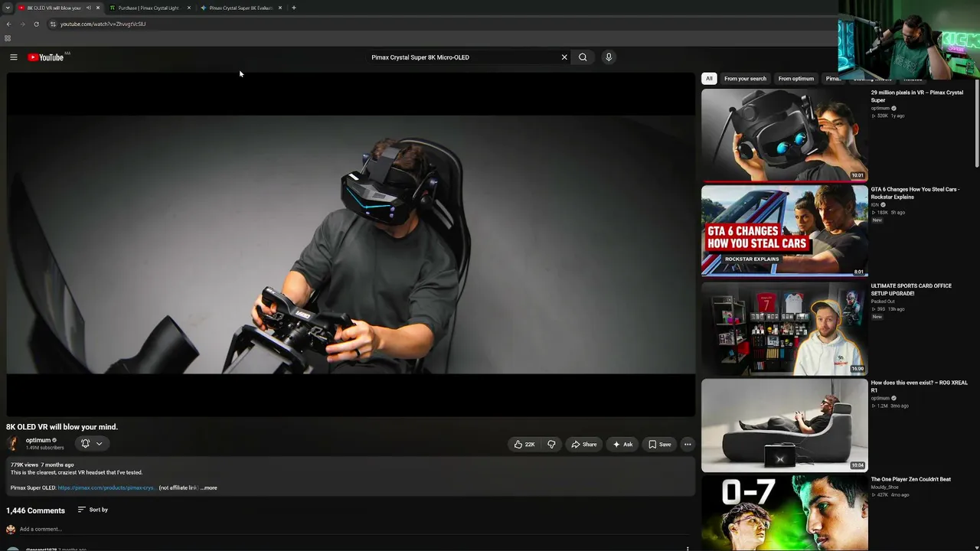Reload the current page
The height and width of the screenshot is (551, 980).
36,24
